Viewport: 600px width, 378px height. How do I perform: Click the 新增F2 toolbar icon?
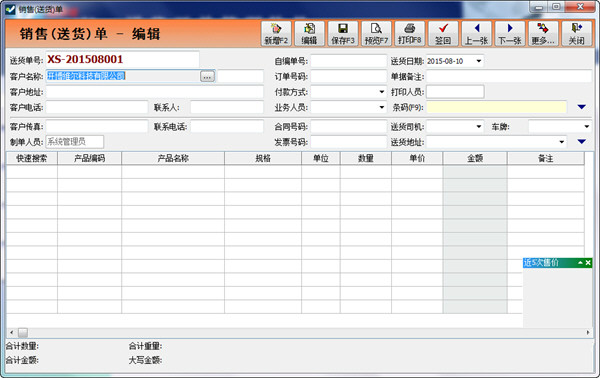pos(276,34)
